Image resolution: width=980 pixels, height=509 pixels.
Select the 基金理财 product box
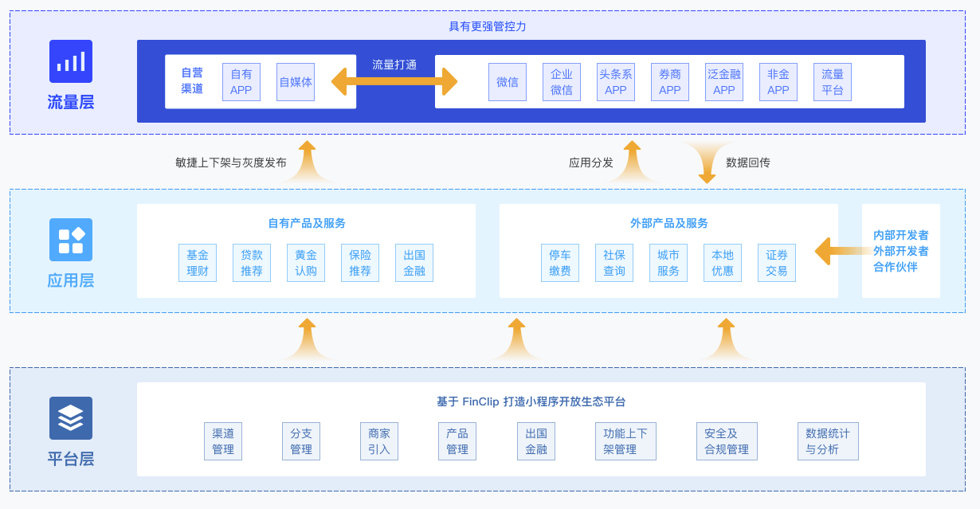pos(198,263)
